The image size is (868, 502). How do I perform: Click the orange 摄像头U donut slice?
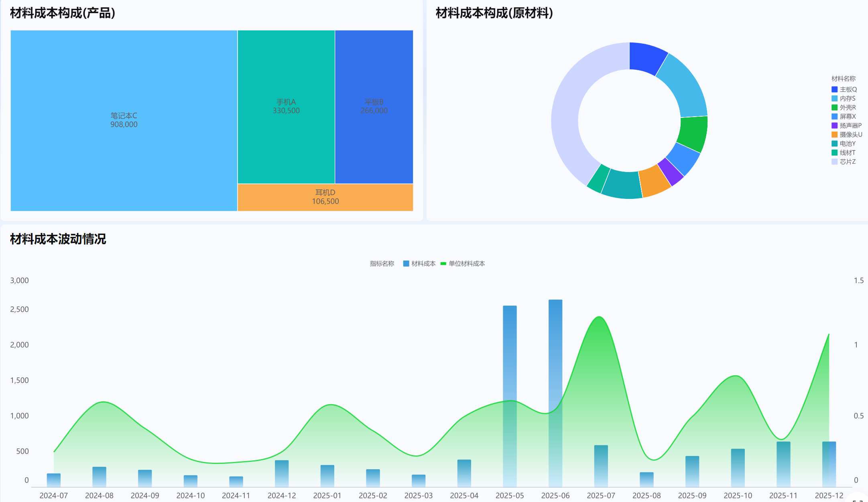tap(654, 181)
